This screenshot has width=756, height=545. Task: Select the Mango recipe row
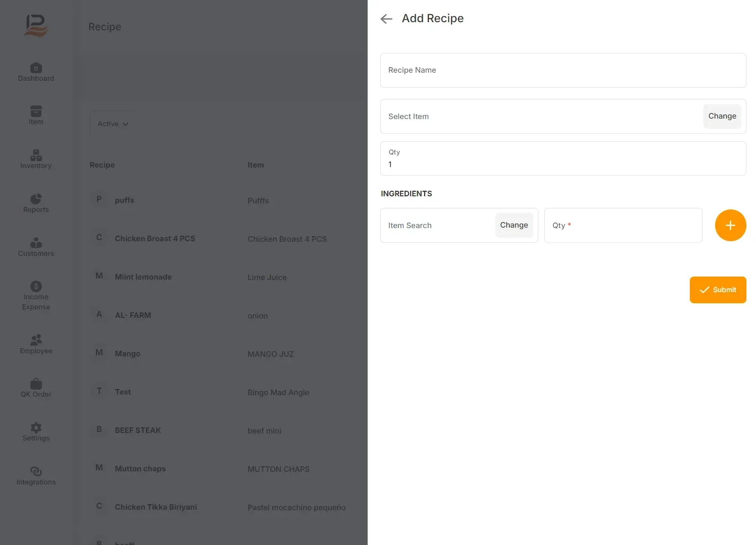click(x=127, y=354)
